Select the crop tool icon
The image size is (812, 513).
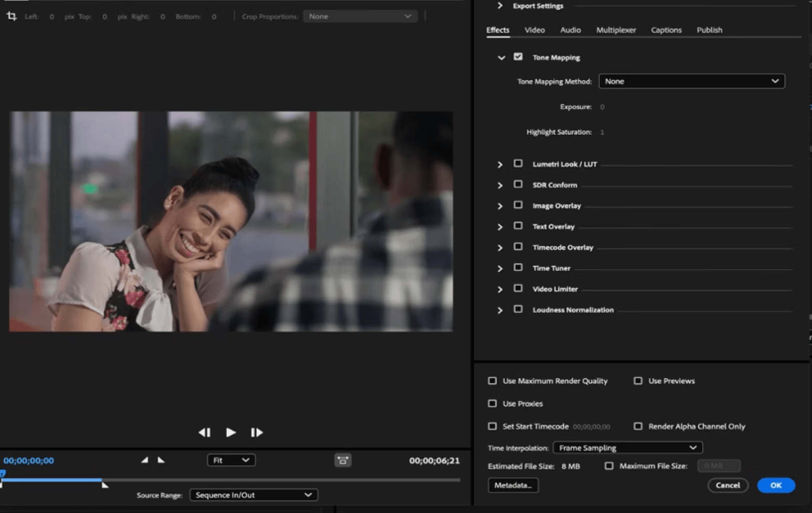[12, 16]
